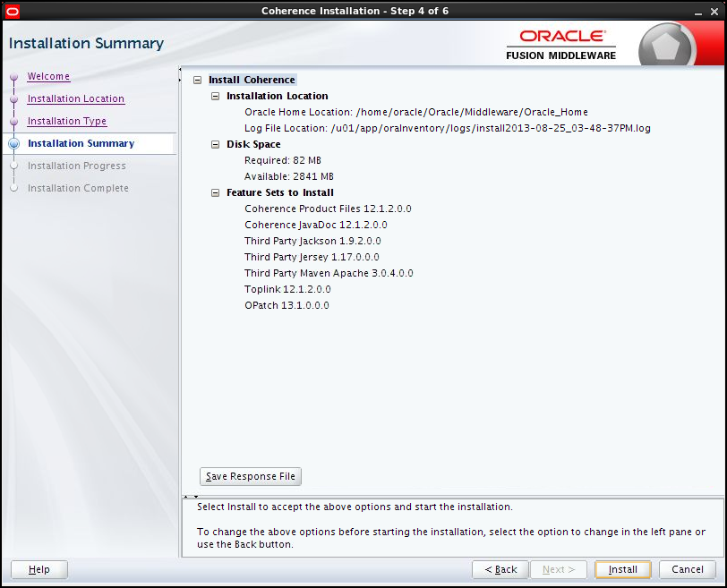
Task: Click the Installation Summary page heading
Action: pos(86,43)
